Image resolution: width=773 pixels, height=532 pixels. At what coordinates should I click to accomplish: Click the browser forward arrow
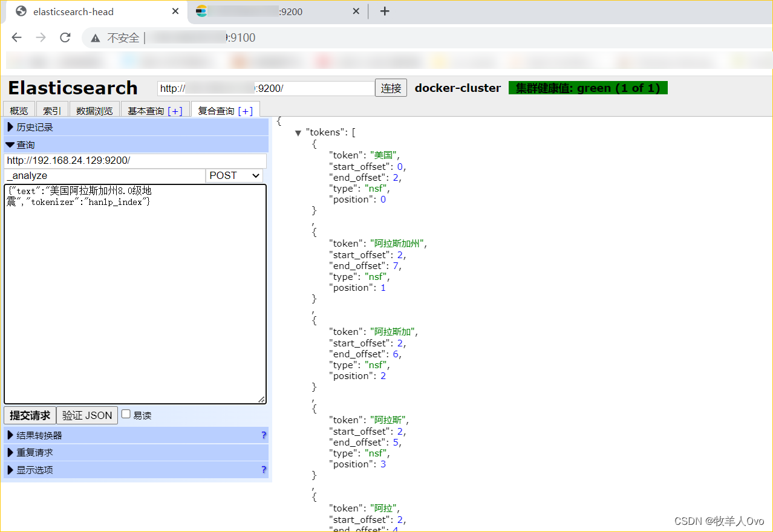(x=41, y=37)
